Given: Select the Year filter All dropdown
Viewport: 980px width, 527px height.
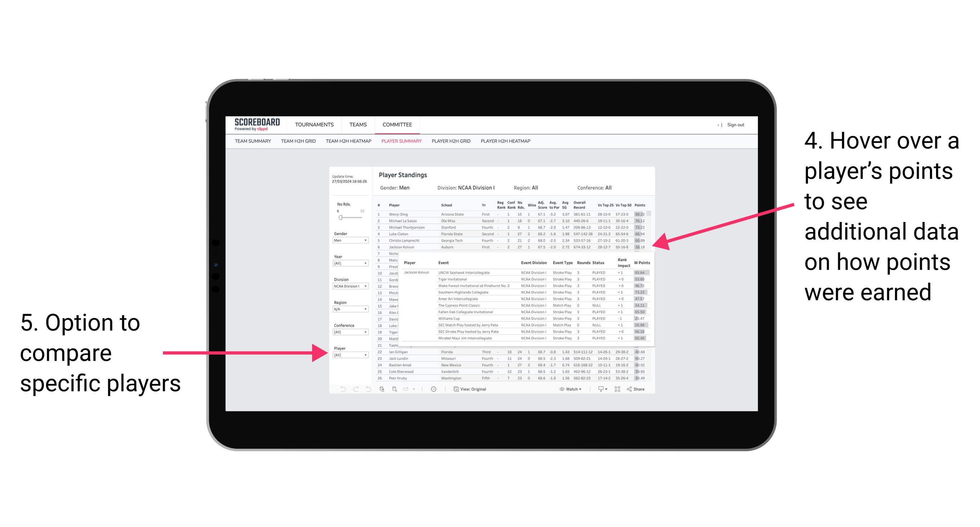Looking at the screenshot, I should pyautogui.click(x=351, y=263).
